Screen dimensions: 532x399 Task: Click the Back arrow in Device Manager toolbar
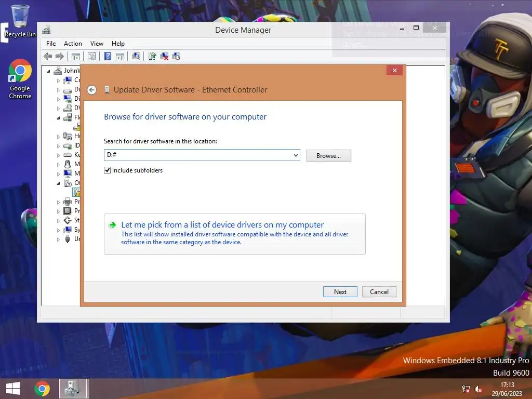(x=48, y=56)
